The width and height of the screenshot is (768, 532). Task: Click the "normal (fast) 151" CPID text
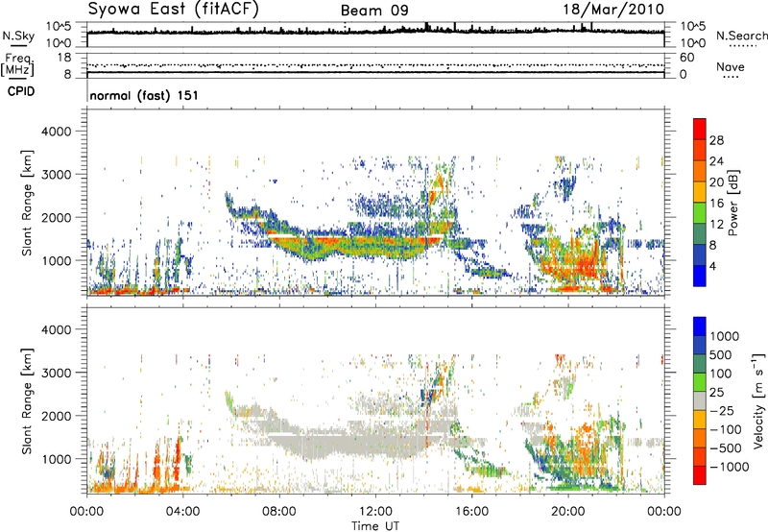click(x=144, y=95)
